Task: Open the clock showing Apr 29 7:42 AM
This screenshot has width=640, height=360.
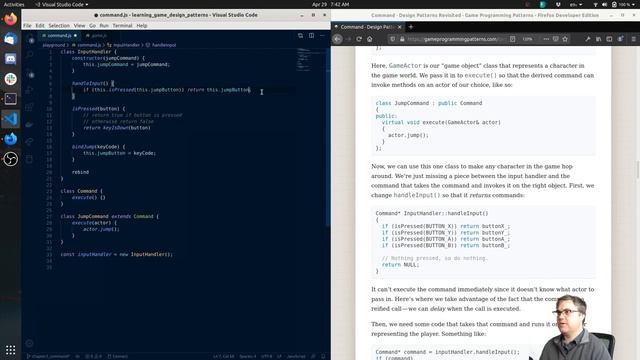Action: click(x=330, y=4)
